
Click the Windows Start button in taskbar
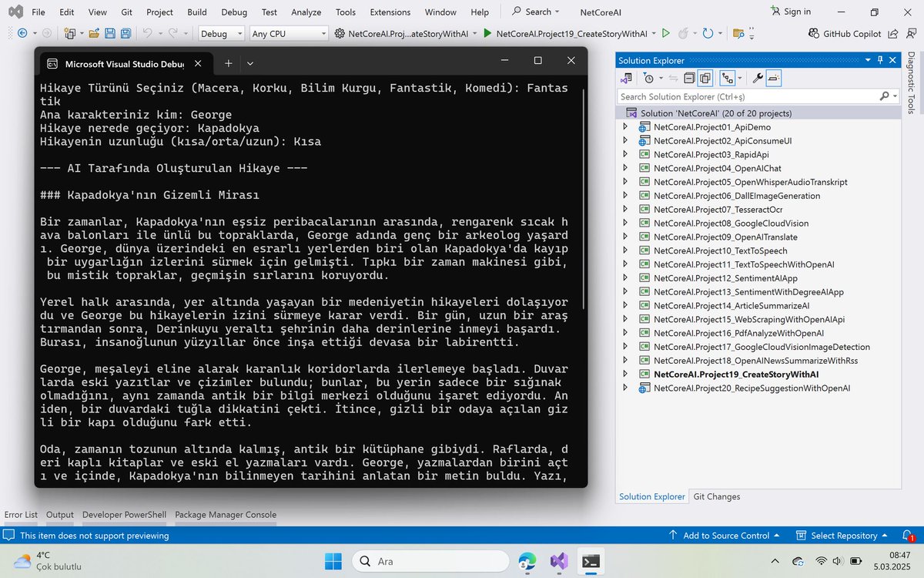(x=332, y=561)
